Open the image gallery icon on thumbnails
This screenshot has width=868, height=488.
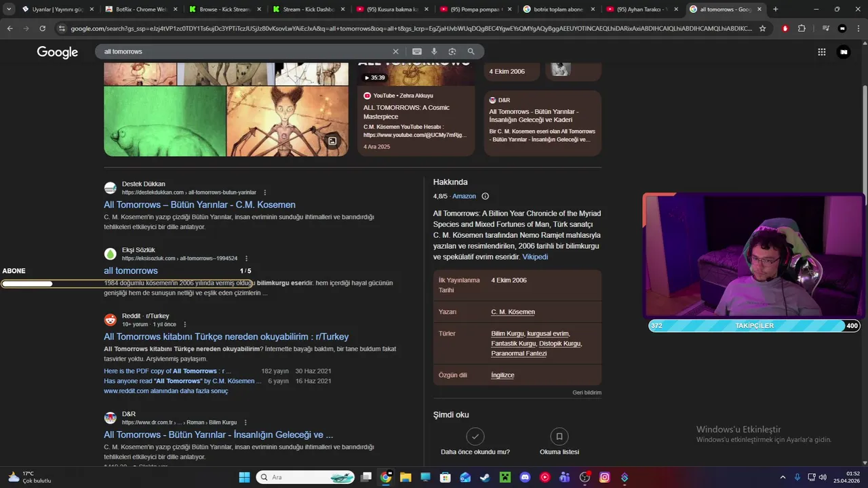pos(332,141)
